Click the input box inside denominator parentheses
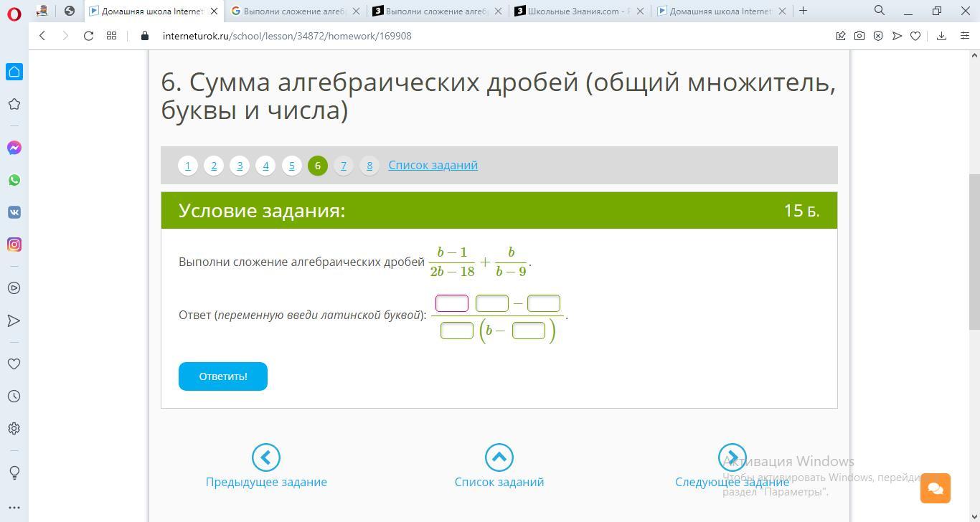980x522 pixels. pos(529,331)
